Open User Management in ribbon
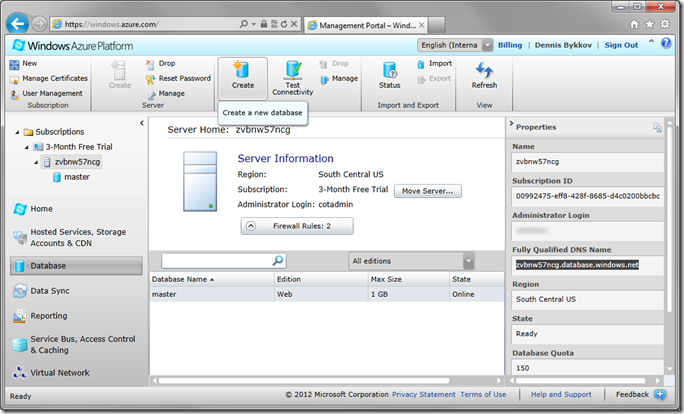The height and width of the screenshot is (414, 684). 46,93
